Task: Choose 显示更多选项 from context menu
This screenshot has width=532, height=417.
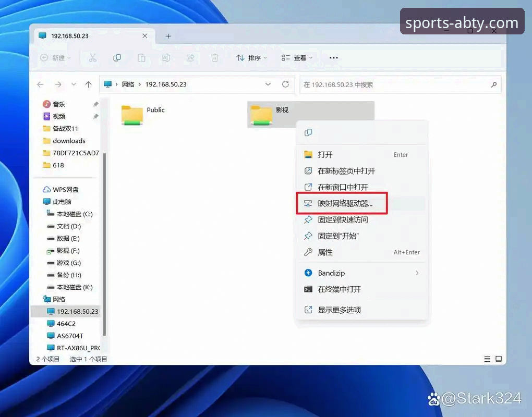Action: click(361, 310)
